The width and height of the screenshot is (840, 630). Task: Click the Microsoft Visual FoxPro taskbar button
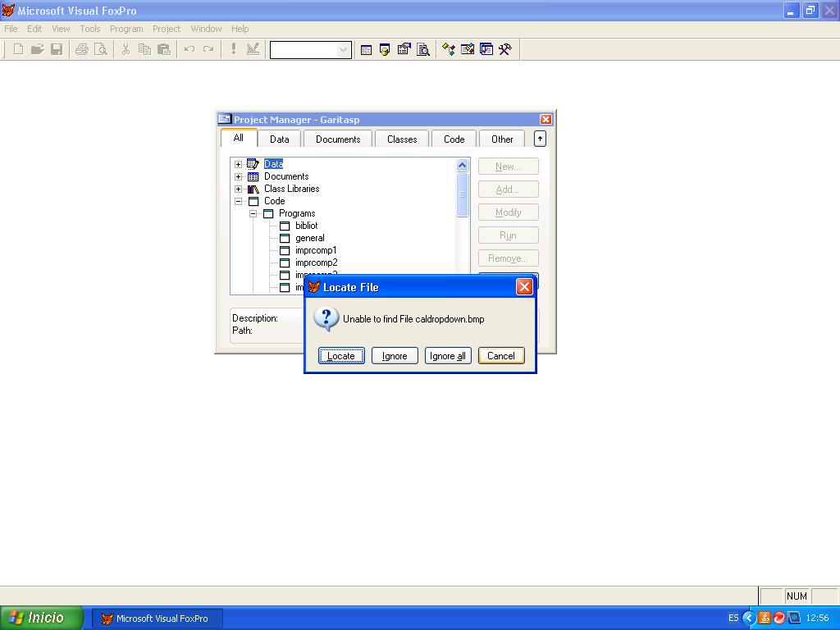(157, 619)
